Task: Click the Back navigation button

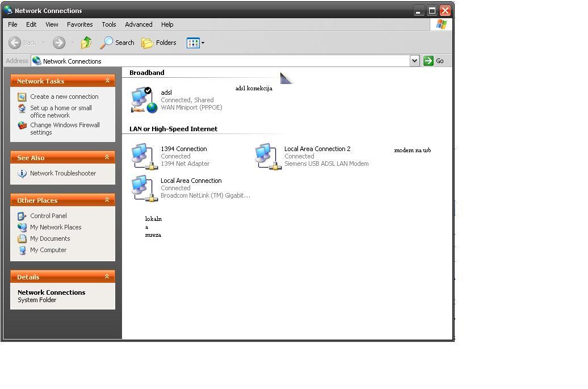Action: [23, 43]
